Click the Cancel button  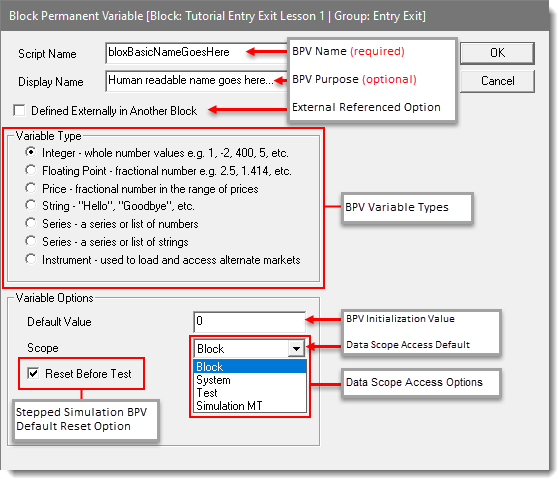[497, 81]
